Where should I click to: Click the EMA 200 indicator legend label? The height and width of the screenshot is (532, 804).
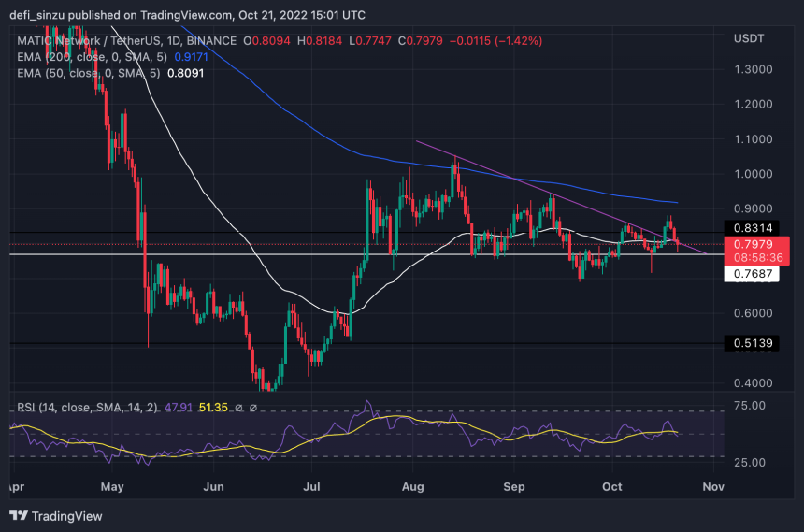tap(92, 57)
